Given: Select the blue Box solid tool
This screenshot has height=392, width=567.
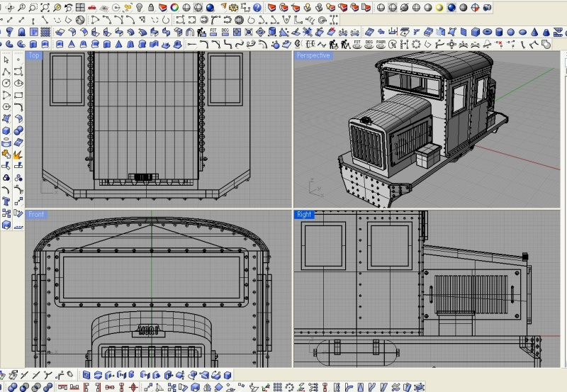Looking at the screenshot, I should (x=6, y=130).
